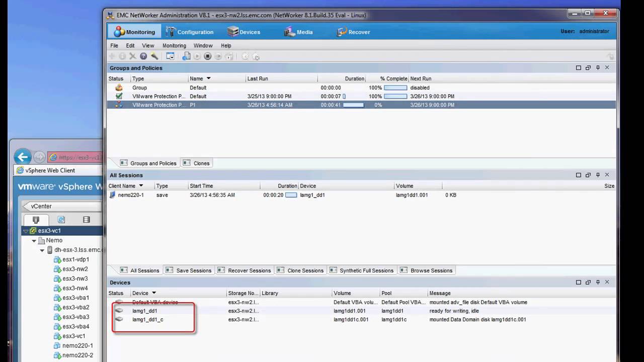Click the properties info toolbar icon
644x362 pixels.
[x=122, y=56]
